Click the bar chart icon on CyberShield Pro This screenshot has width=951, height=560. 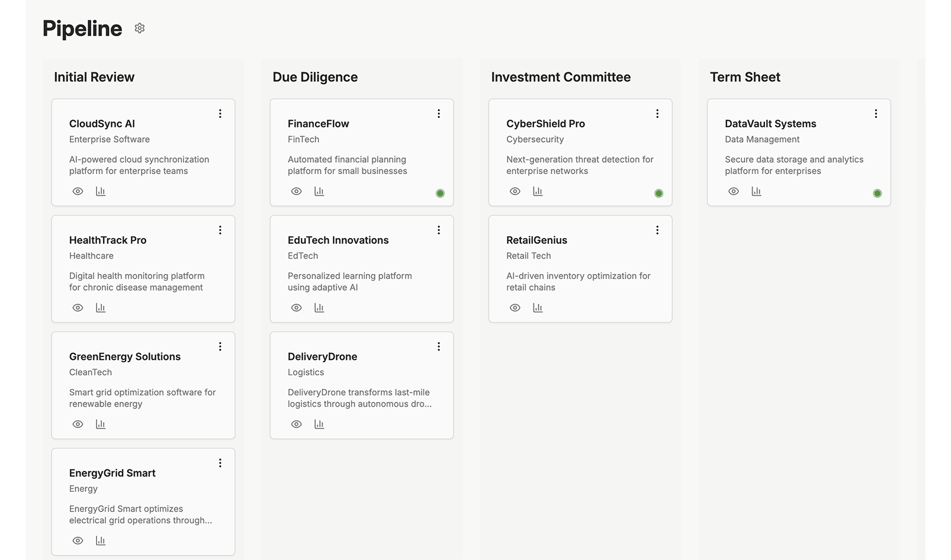[x=538, y=191]
